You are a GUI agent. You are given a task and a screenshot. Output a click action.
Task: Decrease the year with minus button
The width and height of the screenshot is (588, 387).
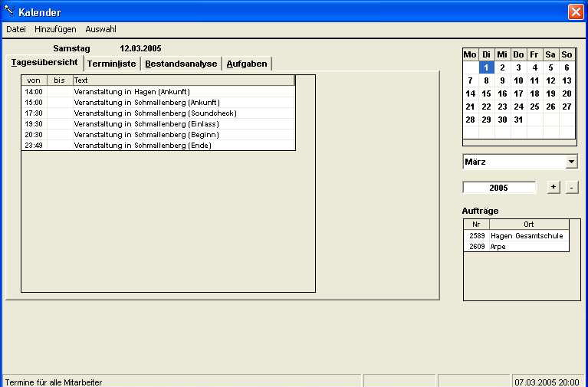[x=572, y=187]
